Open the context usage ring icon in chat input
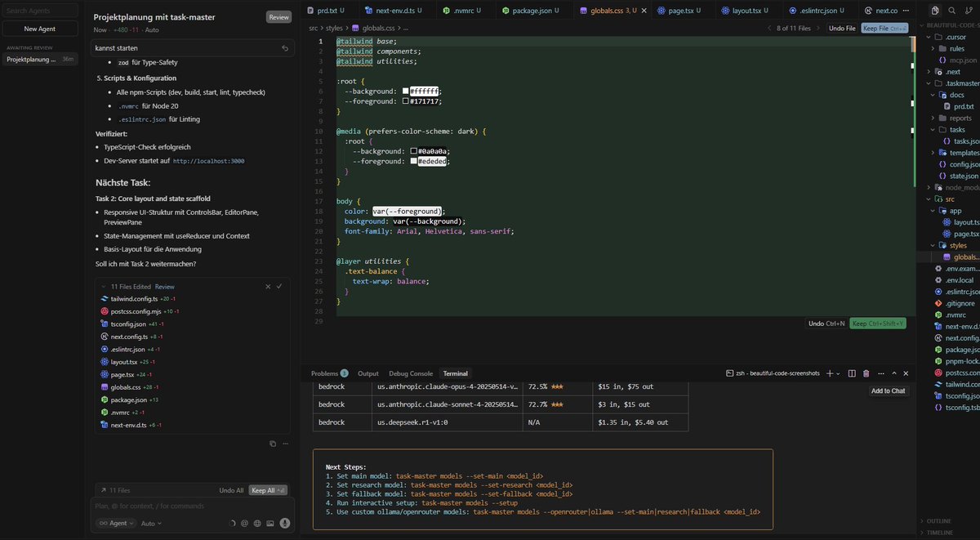 [x=232, y=523]
